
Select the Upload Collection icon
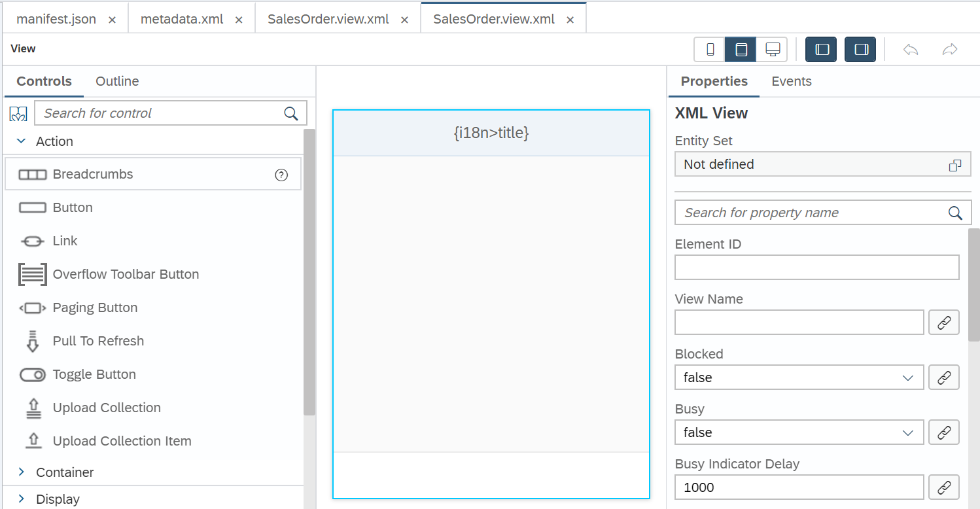click(x=33, y=408)
